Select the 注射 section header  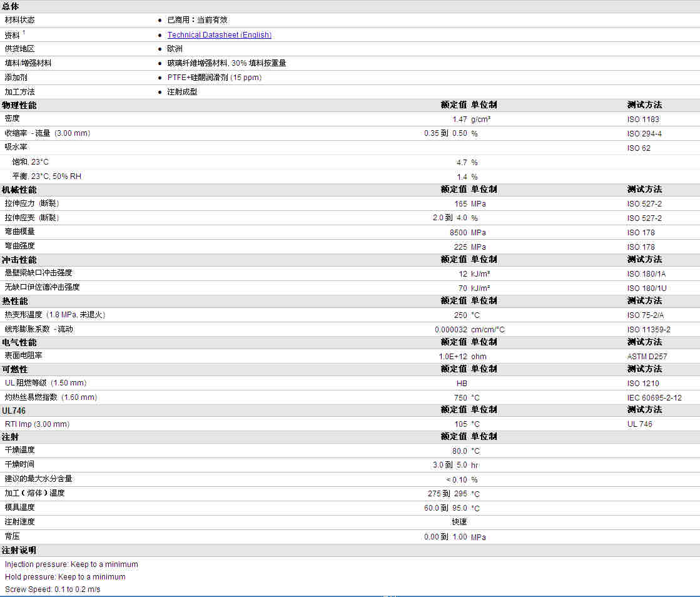tap(10, 437)
